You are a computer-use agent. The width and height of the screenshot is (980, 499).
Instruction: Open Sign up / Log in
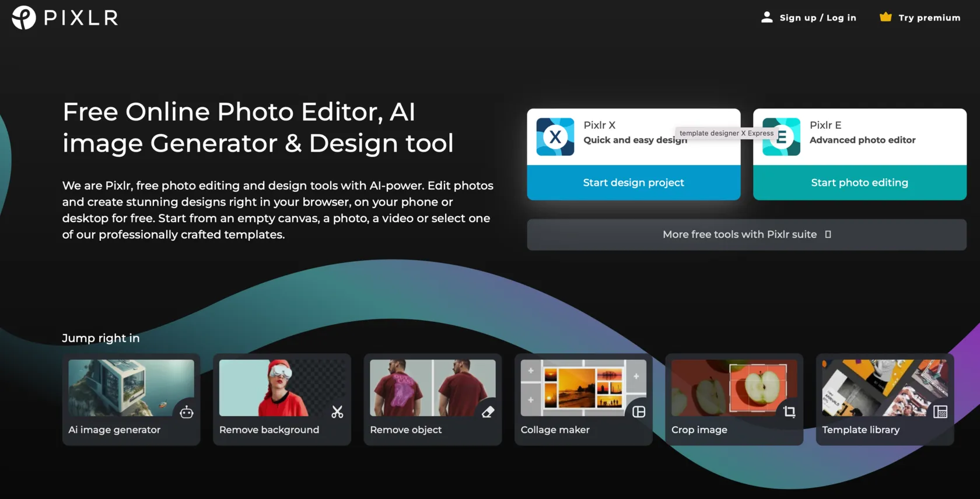tap(817, 18)
